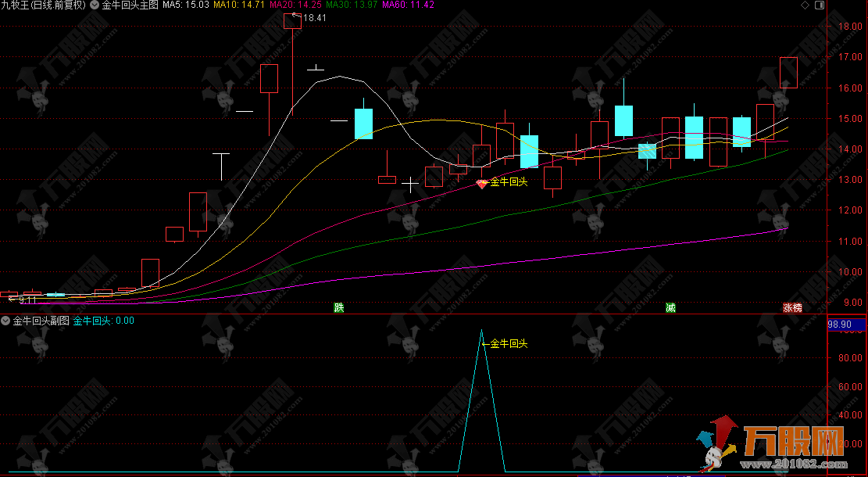Select the stock title 九牧王(日线.前复权)

(44, 5)
